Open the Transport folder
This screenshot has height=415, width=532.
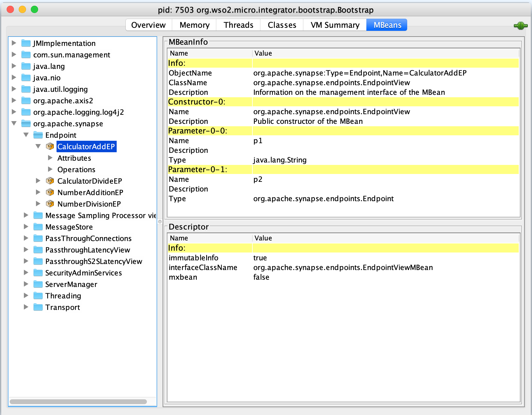38,307
